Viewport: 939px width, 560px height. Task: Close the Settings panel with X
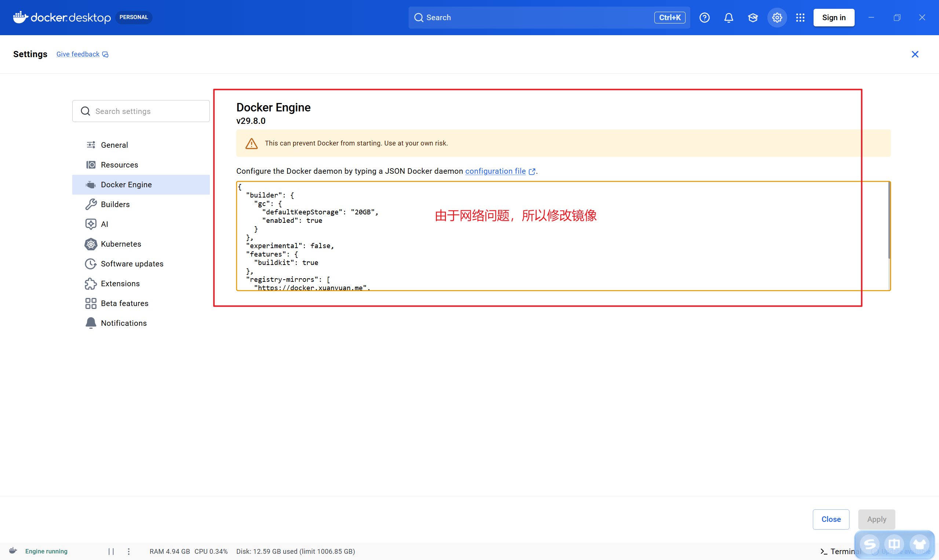point(915,54)
